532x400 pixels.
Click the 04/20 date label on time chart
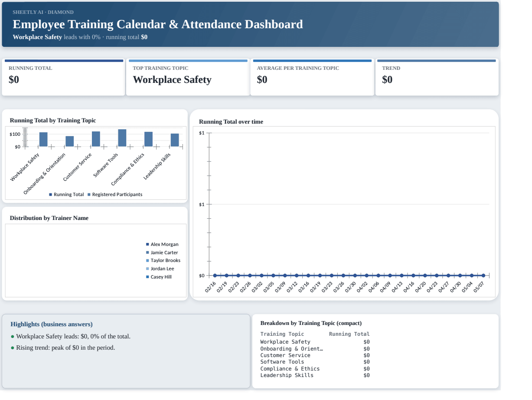pos(421,287)
